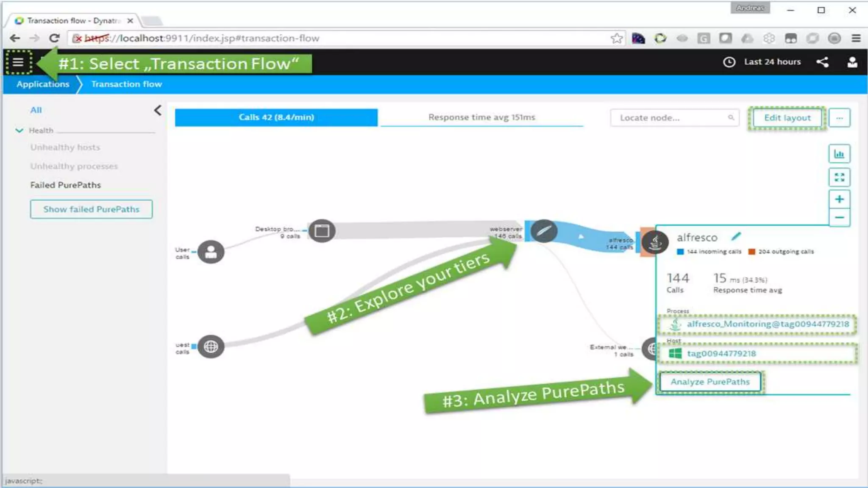Select the Desktop browser node icon
Image resolution: width=868 pixels, height=488 pixels.
322,231
